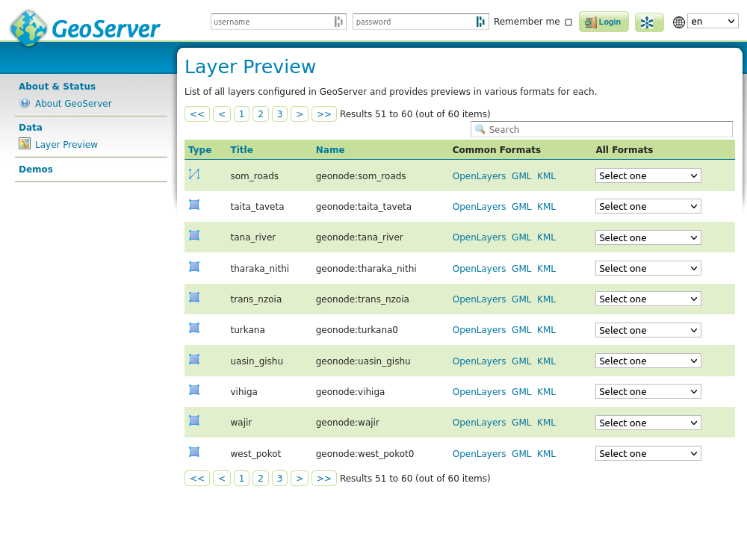This screenshot has height=560, width=747.
Task: Open All Formats dropdown for tana_river
Action: (648, 237)
